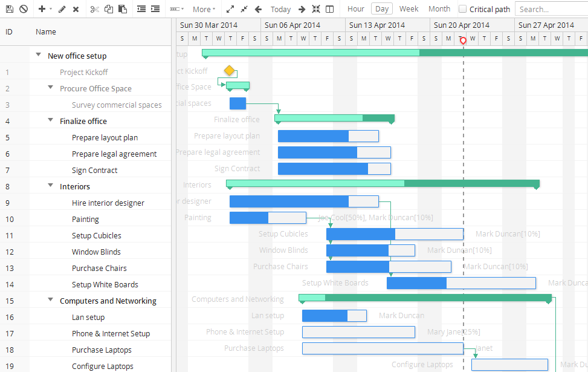This screenshot has height=372, width=588.
Task: Click the Paste clipboard icon
Action: click(122, 9)
